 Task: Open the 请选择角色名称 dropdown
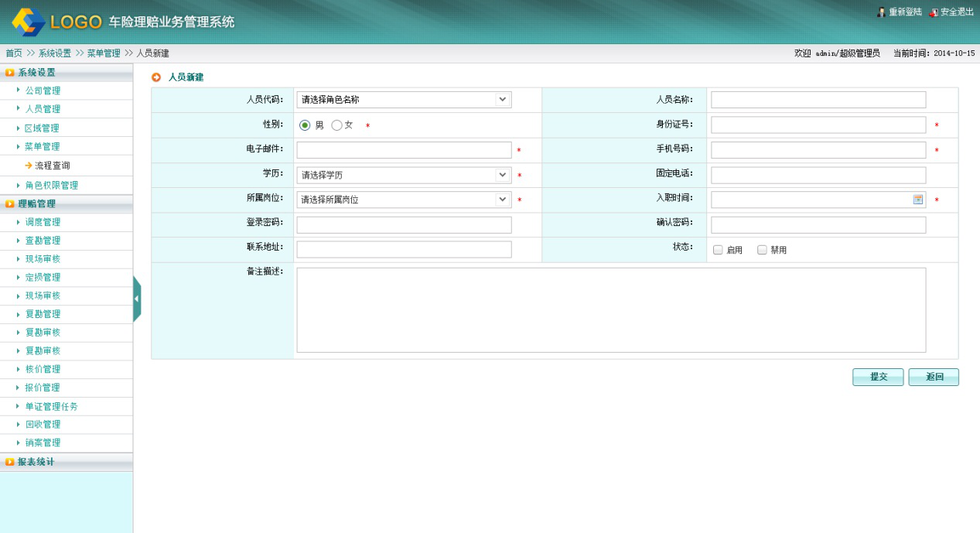pyautogui.click(x=404, y=99)
